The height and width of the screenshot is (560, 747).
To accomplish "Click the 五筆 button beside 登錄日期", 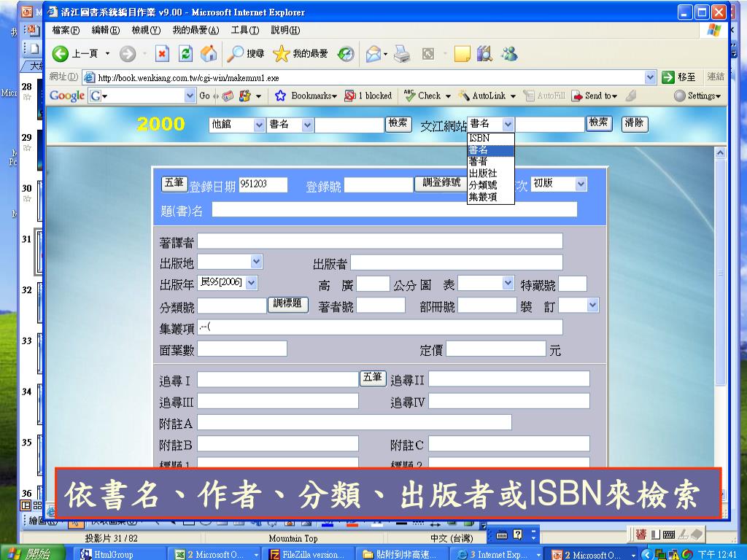I will pyautogui.click(x=174, y=184).
